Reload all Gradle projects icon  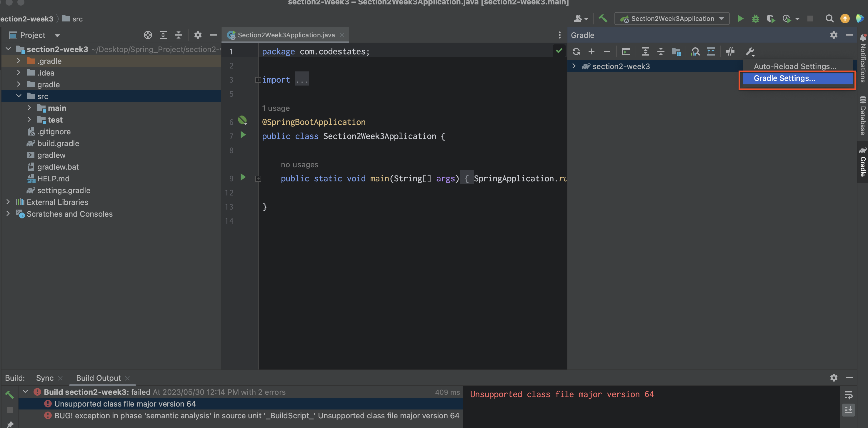pos(576,51)
